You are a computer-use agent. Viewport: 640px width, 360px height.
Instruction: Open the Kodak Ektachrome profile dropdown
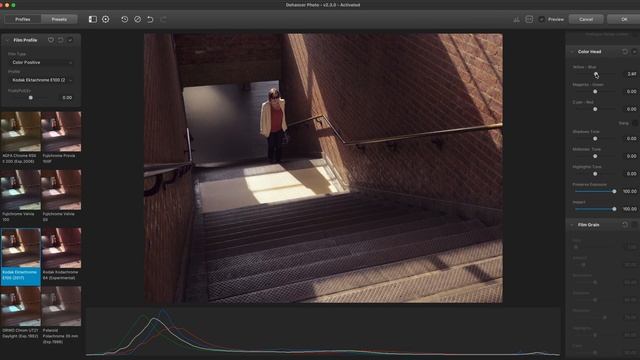coord(41,80)
